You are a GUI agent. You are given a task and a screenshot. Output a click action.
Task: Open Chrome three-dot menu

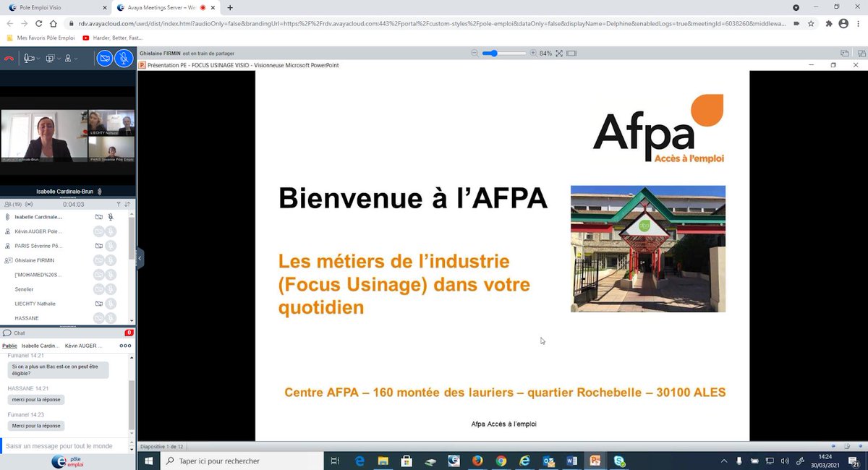click(859, 23)
